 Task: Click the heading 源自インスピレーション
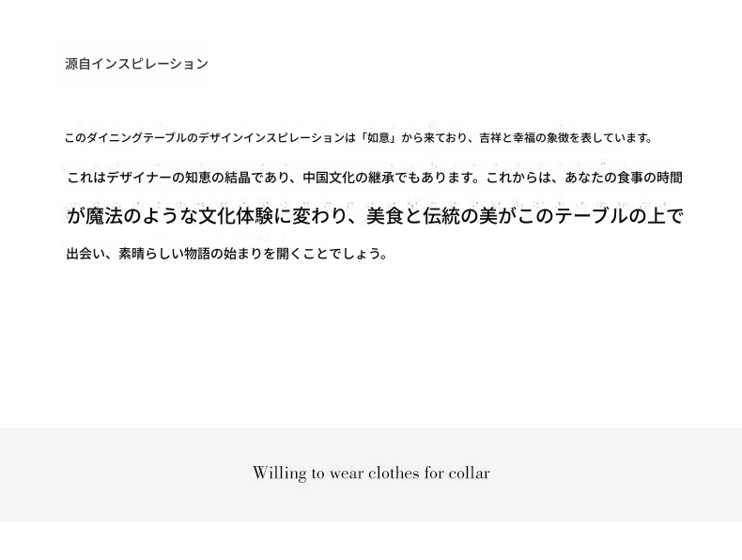coord(136,64)
